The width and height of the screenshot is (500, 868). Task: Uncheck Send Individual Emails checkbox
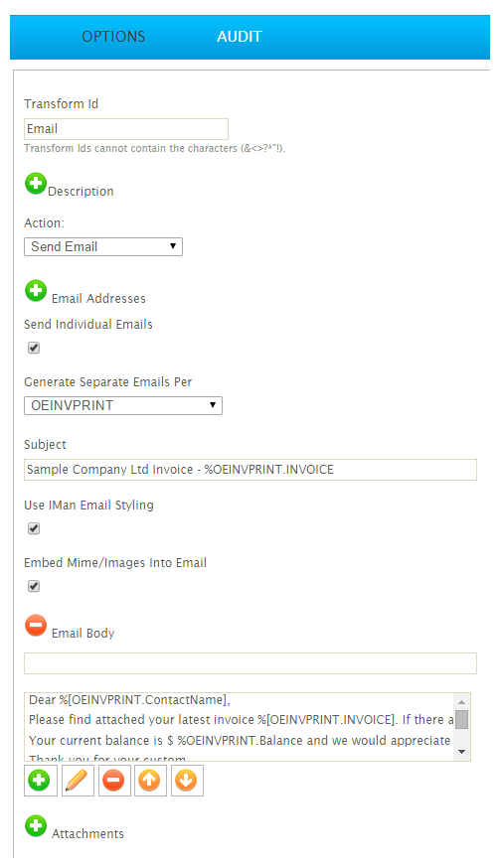coord(34,348)
